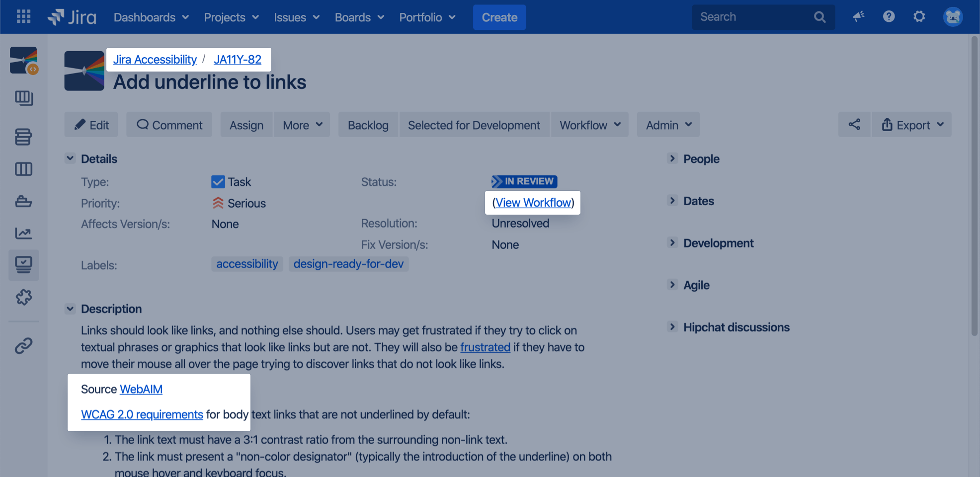Click the Create button
980x477 pixels.
[x=499, y=17]
